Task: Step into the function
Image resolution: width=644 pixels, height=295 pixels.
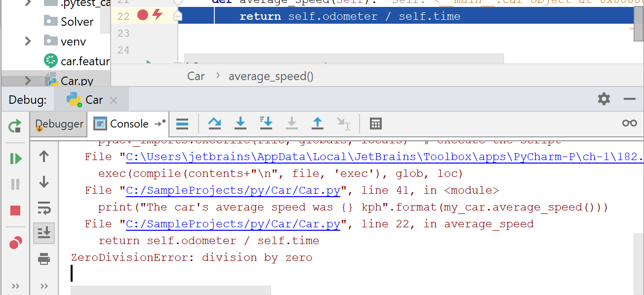Action: (241, 123)
